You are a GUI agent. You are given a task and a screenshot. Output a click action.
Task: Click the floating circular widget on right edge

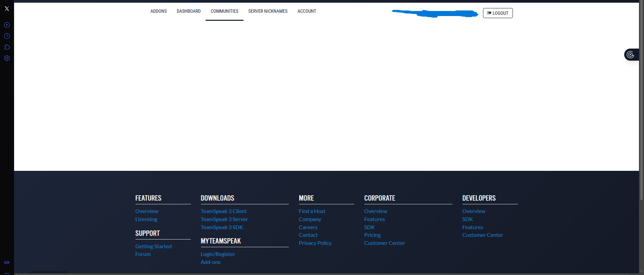coord(631,55)
